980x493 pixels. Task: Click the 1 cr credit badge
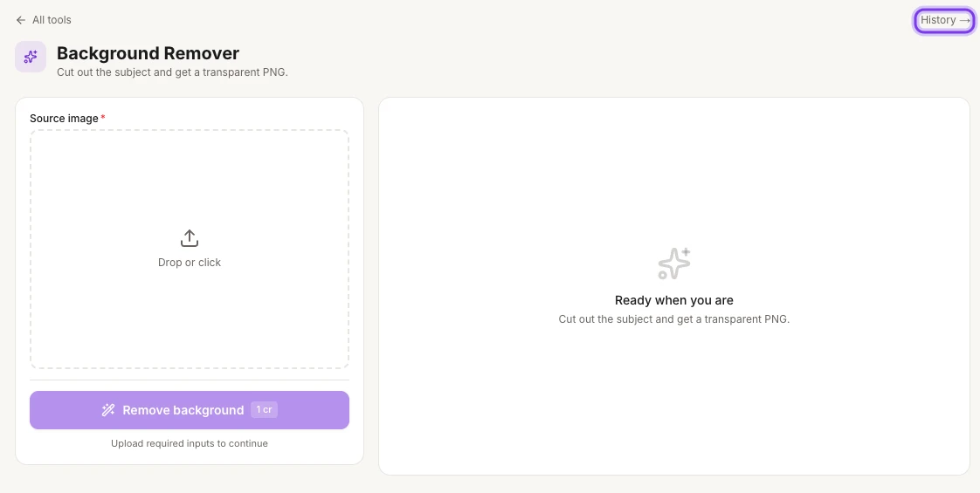(265, 410)
